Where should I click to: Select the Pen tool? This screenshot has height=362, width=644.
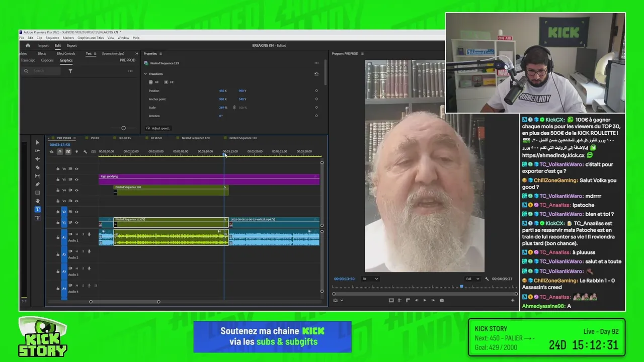pos(38,184)
